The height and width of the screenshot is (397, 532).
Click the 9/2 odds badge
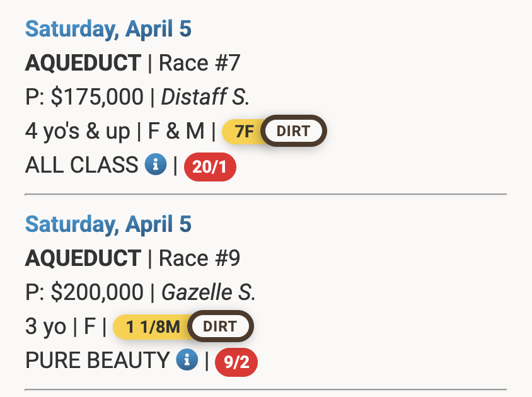(x=236, y=363)
